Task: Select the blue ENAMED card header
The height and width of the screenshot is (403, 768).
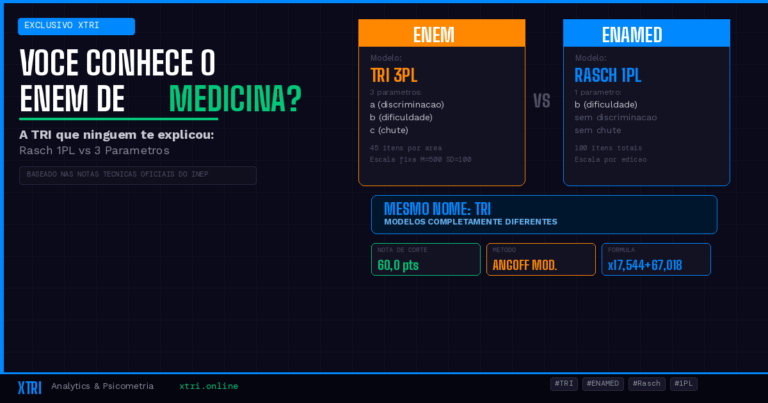Action: [646, 34]
